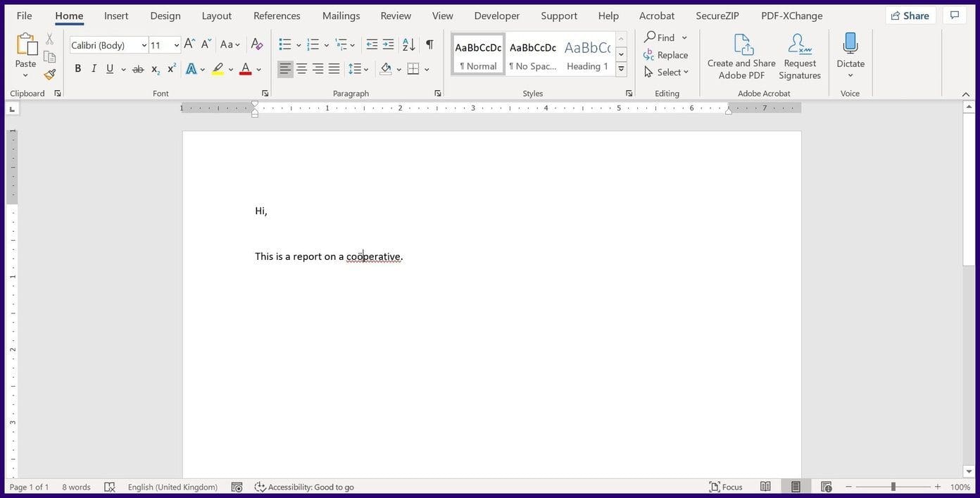Switch to the Layout tab

tap(217, 15)
